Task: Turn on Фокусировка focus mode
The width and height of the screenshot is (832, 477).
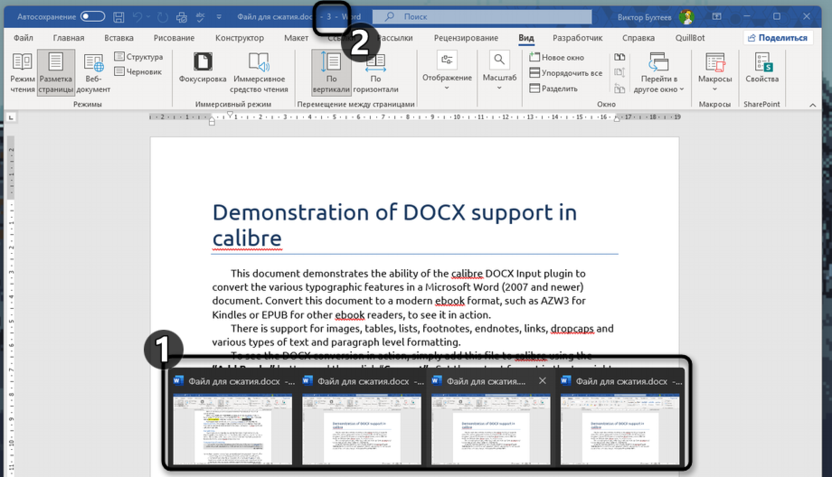Action: coord(202,68)
